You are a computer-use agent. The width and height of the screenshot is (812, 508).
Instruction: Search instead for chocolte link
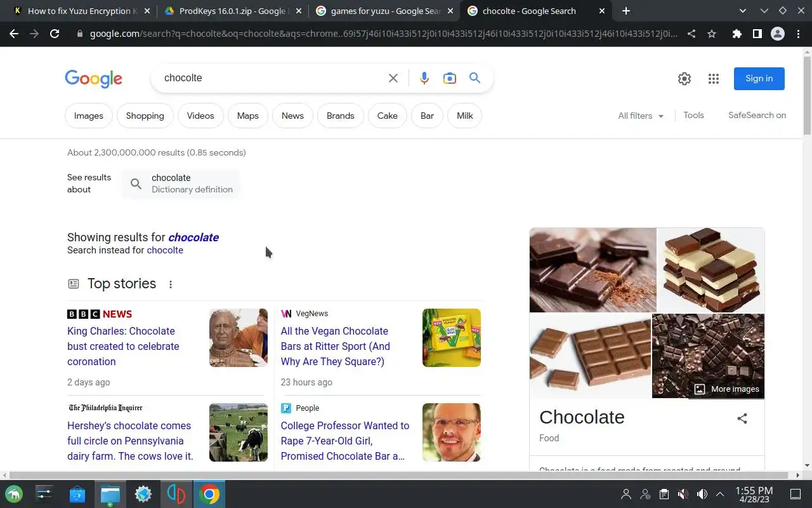coord(165,250)
